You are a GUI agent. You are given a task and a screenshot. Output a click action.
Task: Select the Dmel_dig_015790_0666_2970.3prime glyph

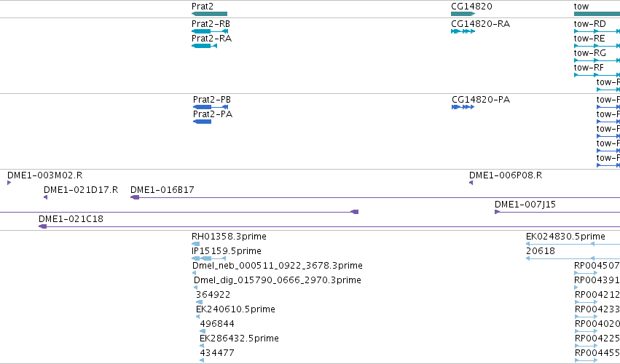pos(195,288)
